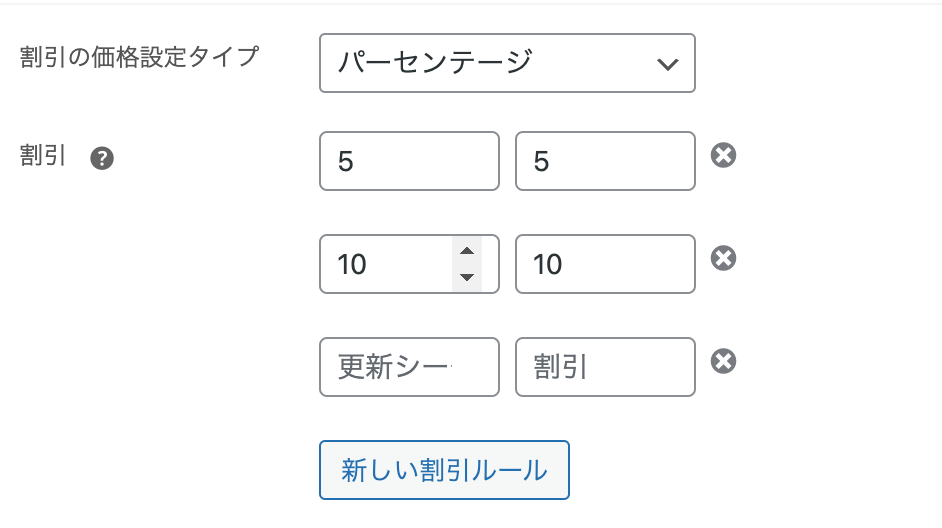Click the 新しい割引ルール button text
The height and width of the screenshot is (528, 942).
pos(444,470)
